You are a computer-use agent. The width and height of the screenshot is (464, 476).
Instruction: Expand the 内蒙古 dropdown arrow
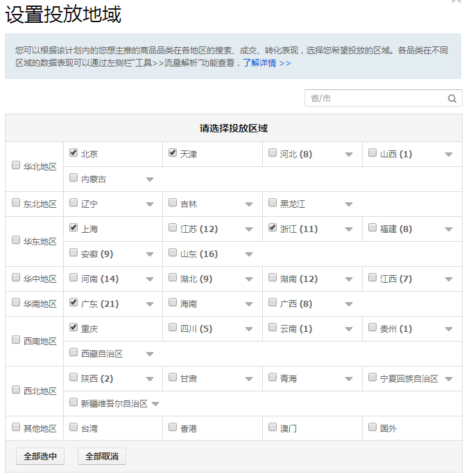click(x=150, y=179)
